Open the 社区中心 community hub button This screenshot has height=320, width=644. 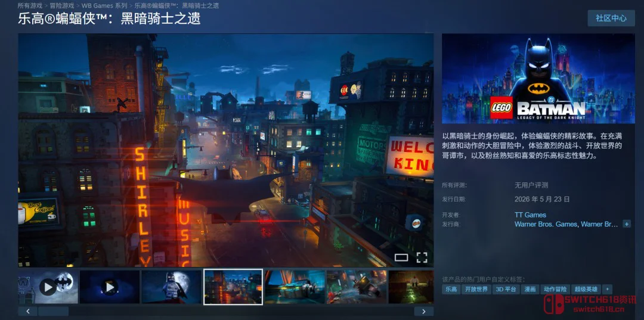(x=611, y=18)
